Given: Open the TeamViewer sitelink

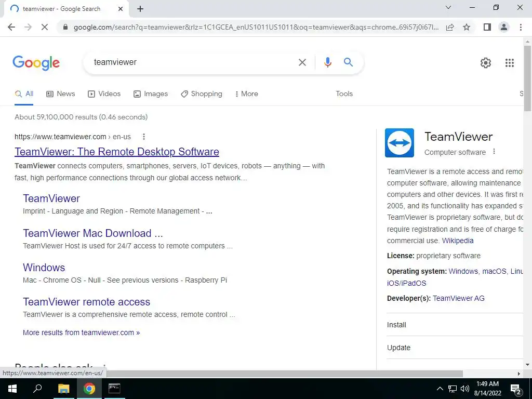Looking at the screenshot, I should tap(51, 198).
